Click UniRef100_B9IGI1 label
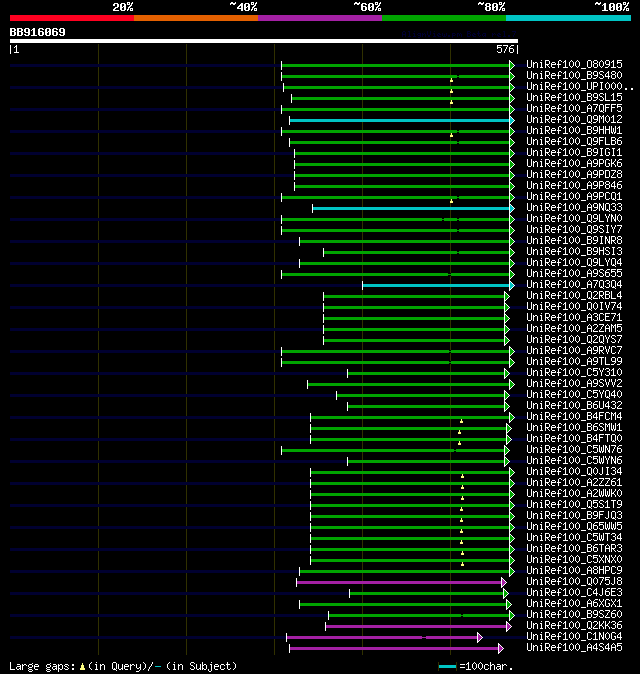 [x=574, y=153]
